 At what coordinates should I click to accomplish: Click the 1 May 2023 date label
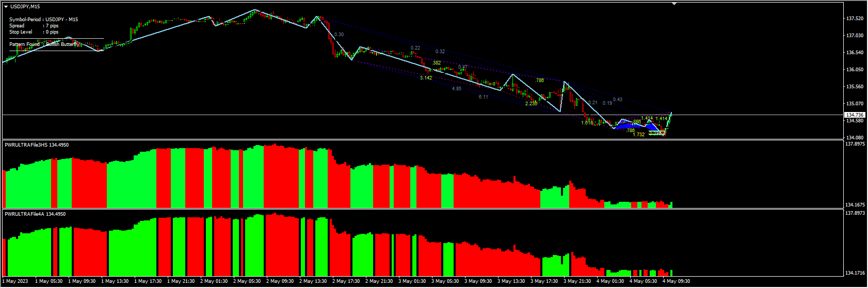(x=15, y=281)
